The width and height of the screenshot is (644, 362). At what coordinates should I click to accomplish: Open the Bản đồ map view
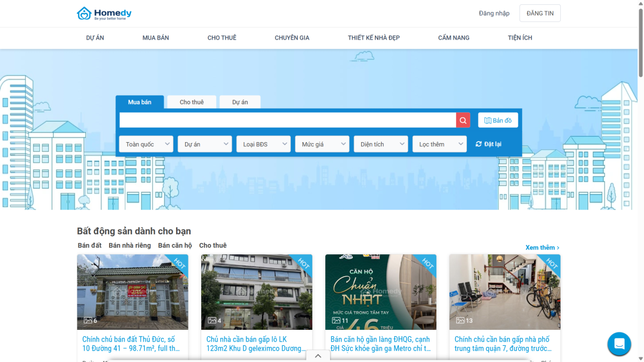click(x=498, y=120)
